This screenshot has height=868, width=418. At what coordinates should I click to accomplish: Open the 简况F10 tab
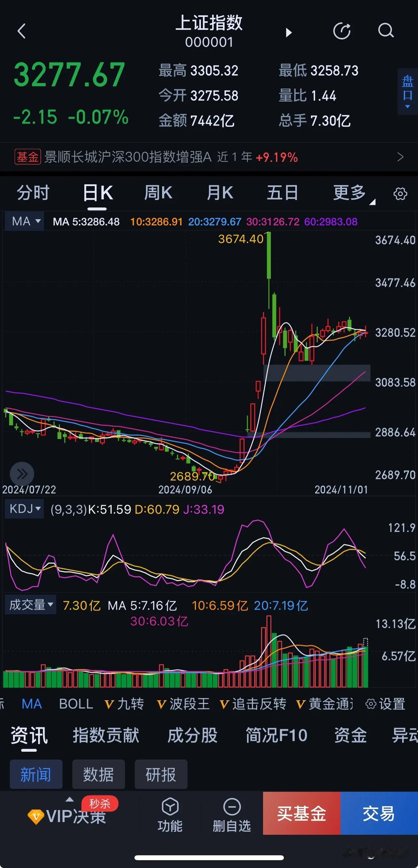276,736
